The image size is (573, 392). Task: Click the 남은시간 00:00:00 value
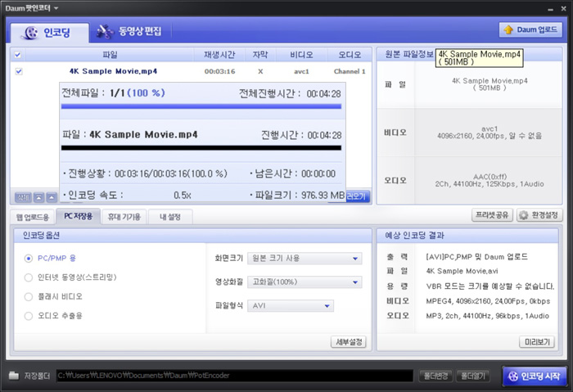coord(318,173)
